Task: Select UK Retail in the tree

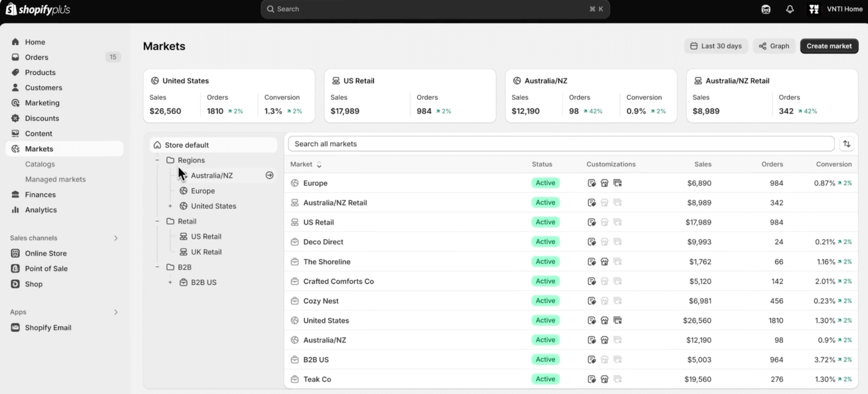Action: coord(206,252)
